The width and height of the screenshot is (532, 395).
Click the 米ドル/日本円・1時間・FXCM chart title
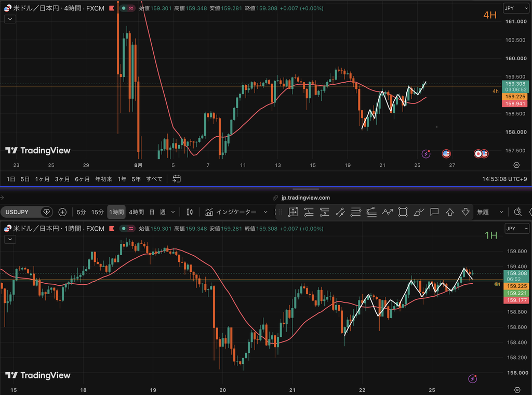tap(59, 228)
